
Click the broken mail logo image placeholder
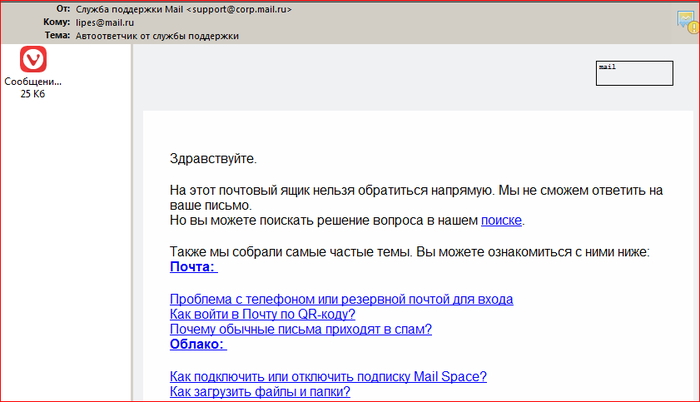634,73
